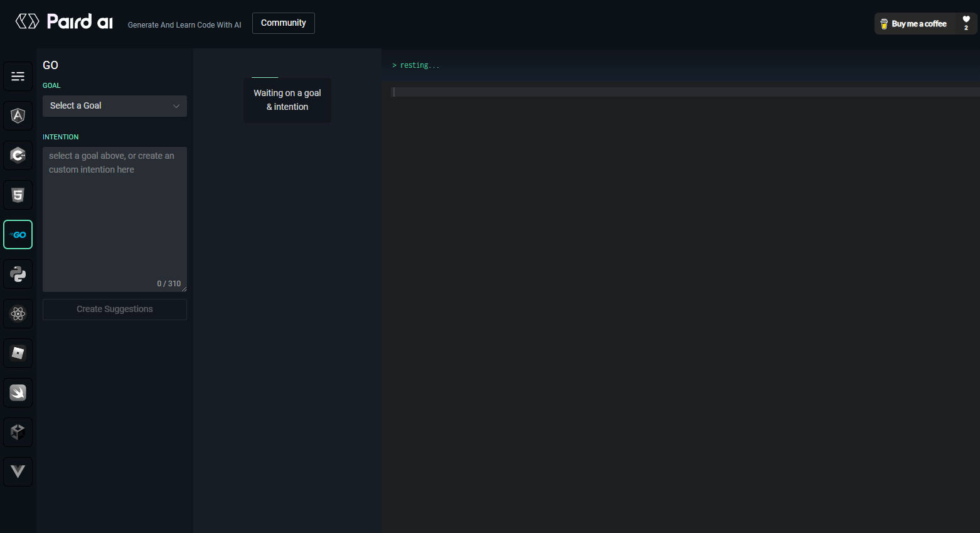980x533 pixels.
Task: Select the HTML5 language icon
Action: click(18, 195)
